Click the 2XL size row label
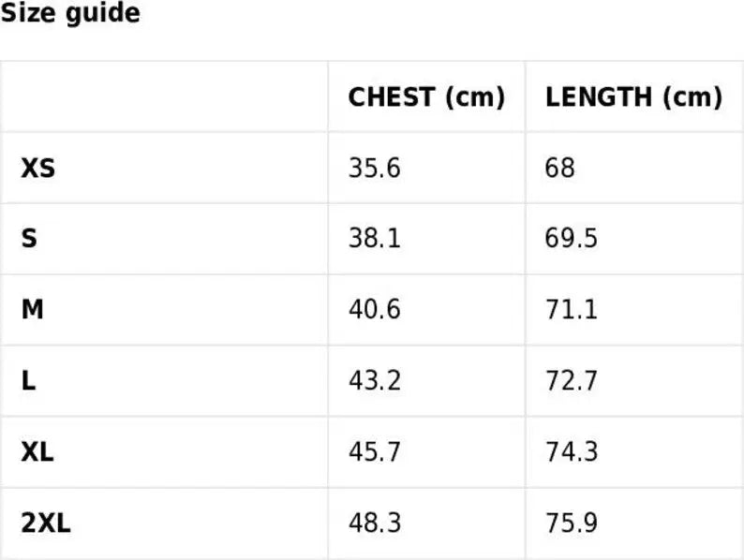Viewport: 744px width, 560px height. (x=46, y=523)
